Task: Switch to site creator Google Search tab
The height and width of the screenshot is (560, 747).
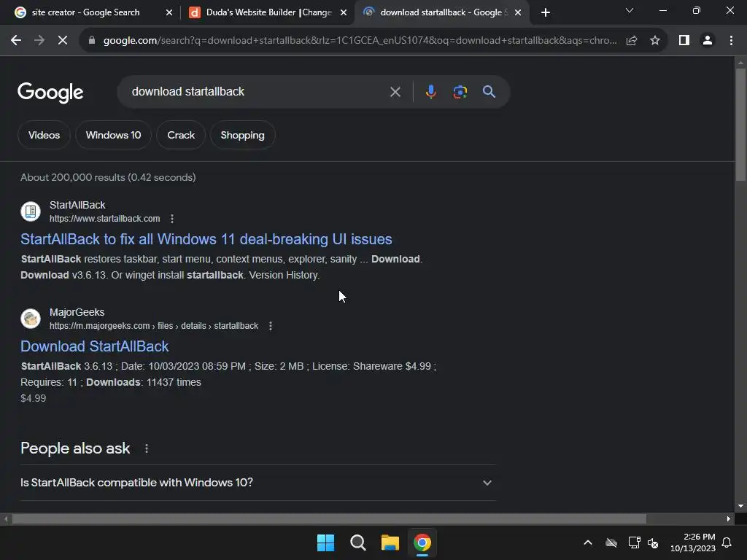Action: point(86,12)
